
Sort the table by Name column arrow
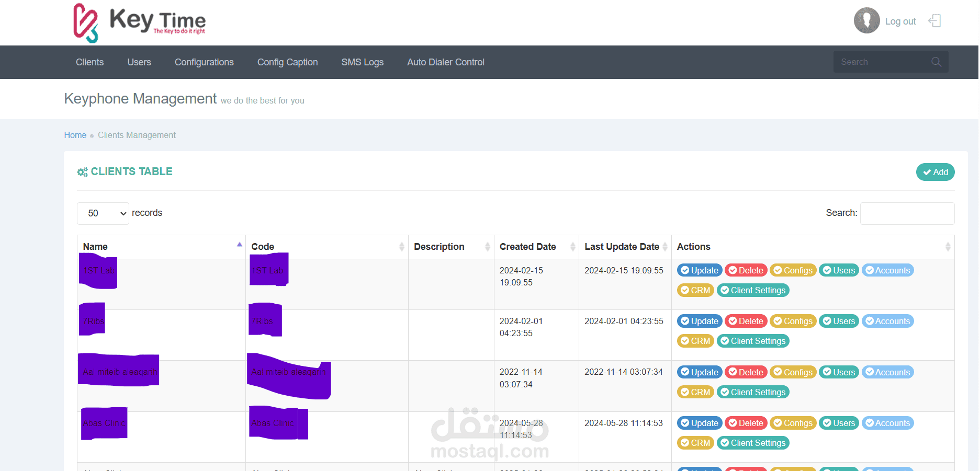coord(239,245)
